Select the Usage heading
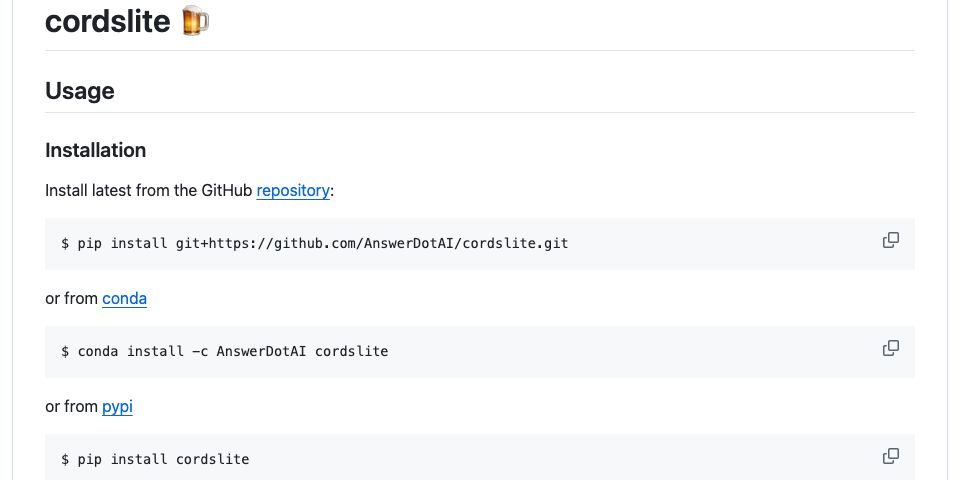 [80, 91]
